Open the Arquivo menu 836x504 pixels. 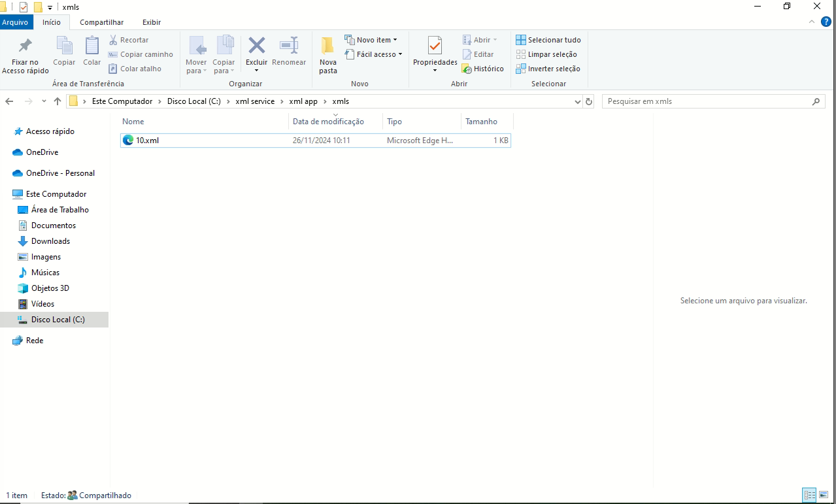(x=15, y=22)
